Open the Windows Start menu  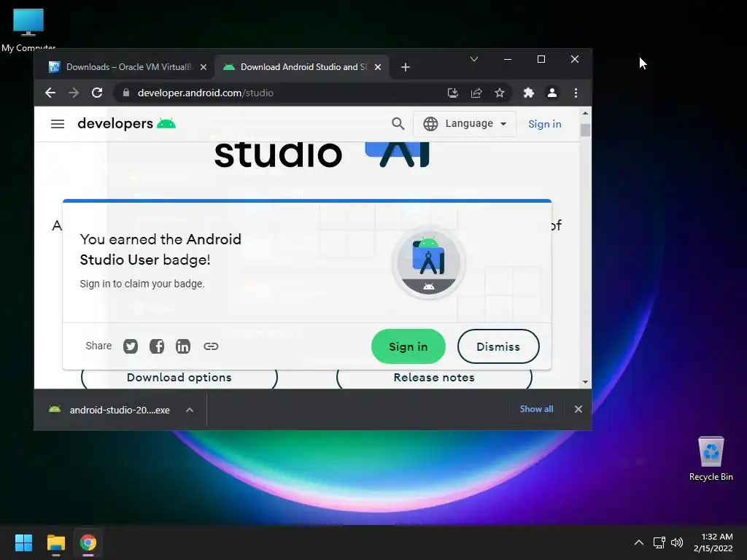pos(23,542)
